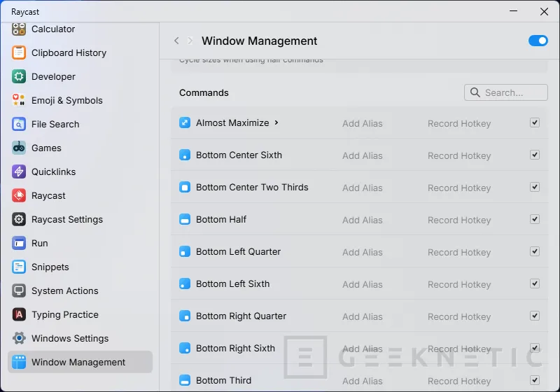
Task: Record Hotkey for Bottom Half
Action: click(459, 220)
